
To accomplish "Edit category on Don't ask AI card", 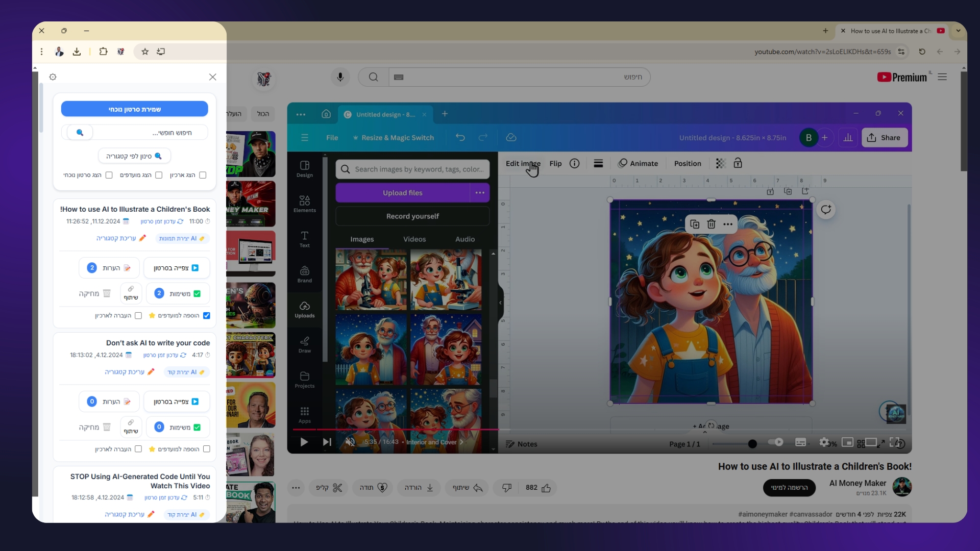I will tap(130, 372).
